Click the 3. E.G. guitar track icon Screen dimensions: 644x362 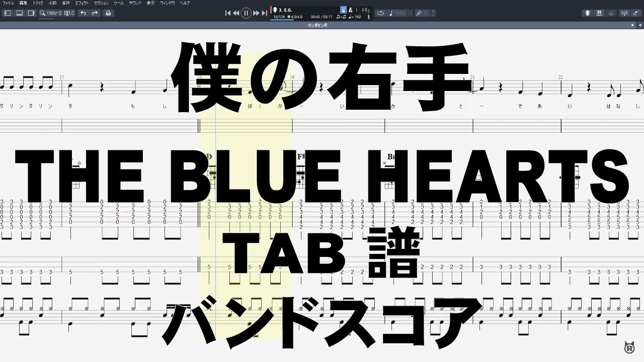pyautogui.click(x=275, y=10)
